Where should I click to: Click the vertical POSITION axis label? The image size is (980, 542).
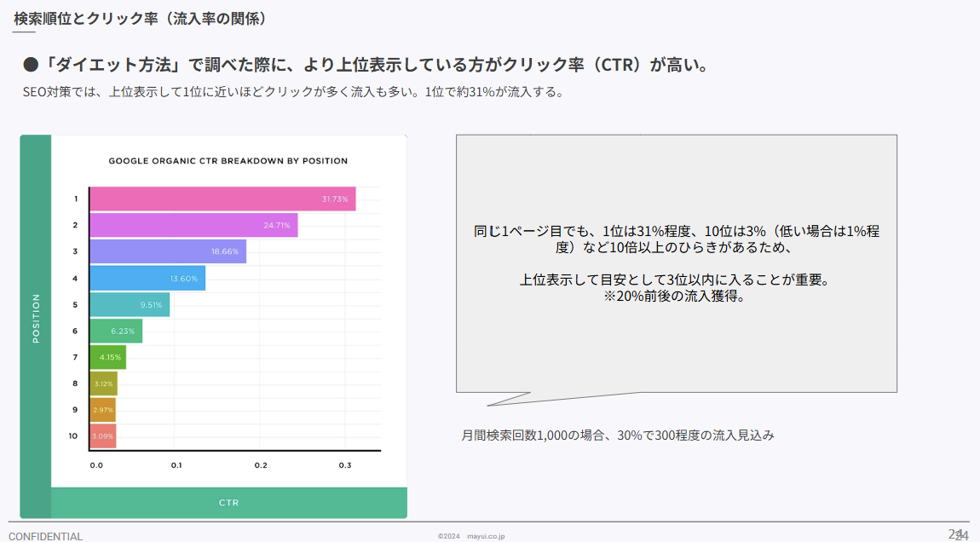pos(36,318)
